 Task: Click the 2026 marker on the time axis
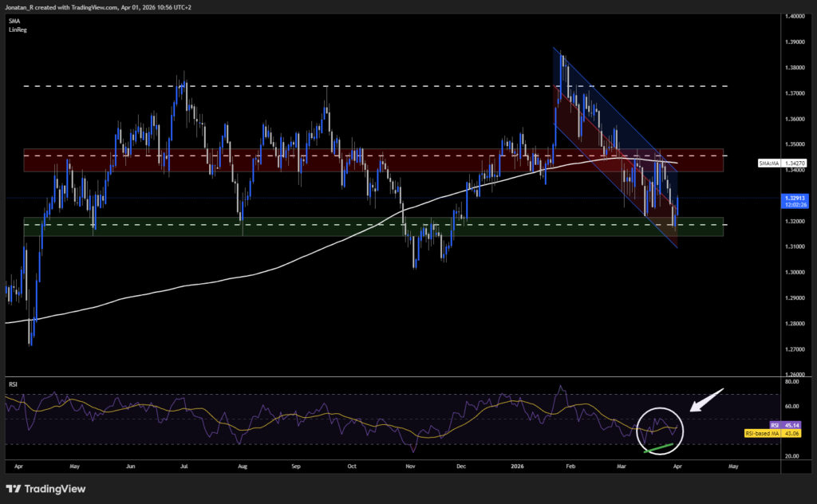[x=516, y=466]
